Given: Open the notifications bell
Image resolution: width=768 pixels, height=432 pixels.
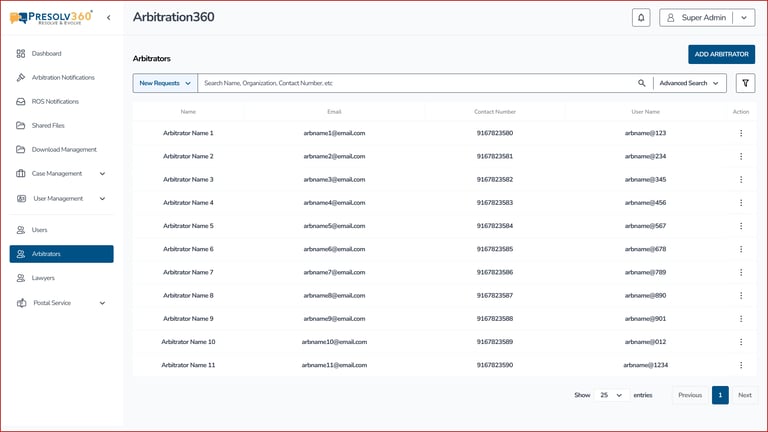Looking at the screenshot, I should coord(641,18).
